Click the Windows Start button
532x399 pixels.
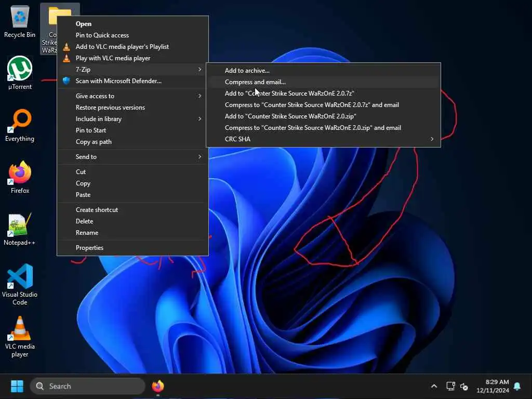(17, 386)
